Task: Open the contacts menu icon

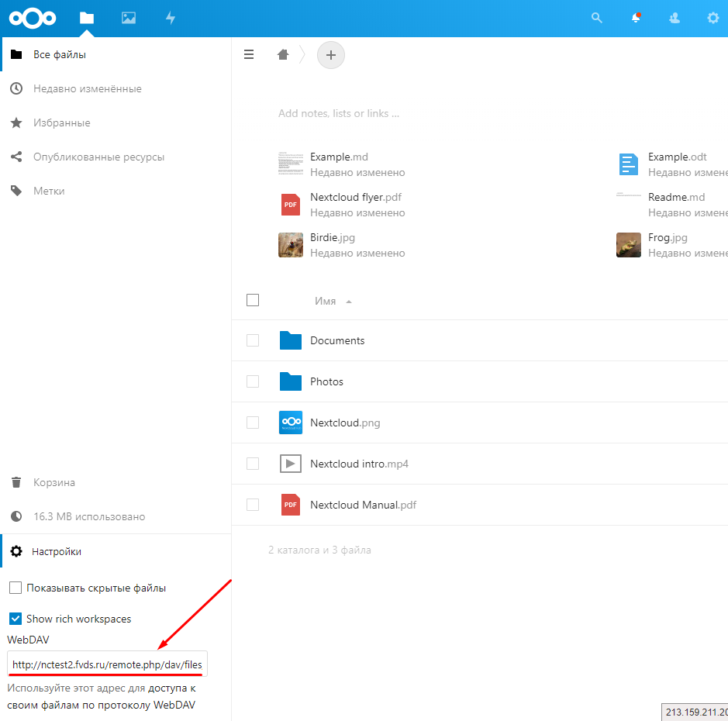Action: point(675,18)
